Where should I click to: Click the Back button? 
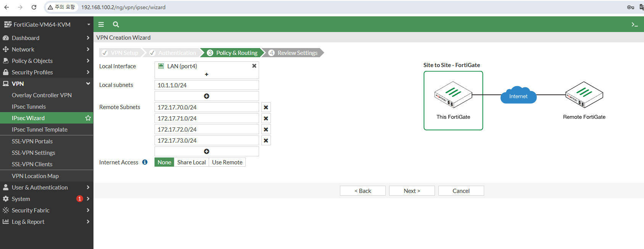pyautogui.click(x=363, y=191)
